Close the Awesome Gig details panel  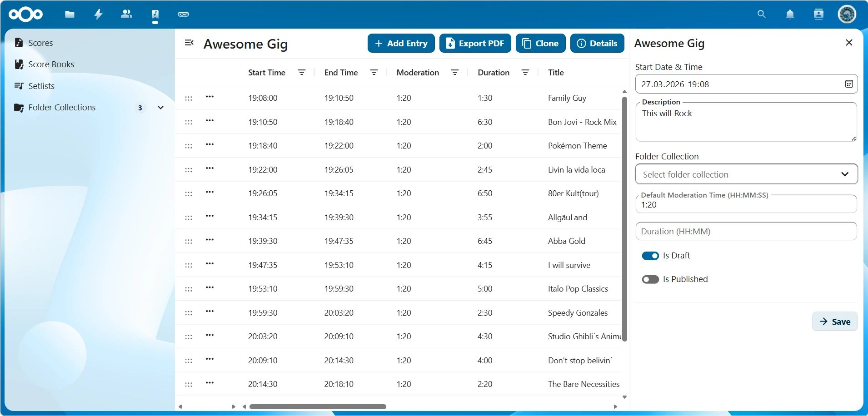[849, 43]
